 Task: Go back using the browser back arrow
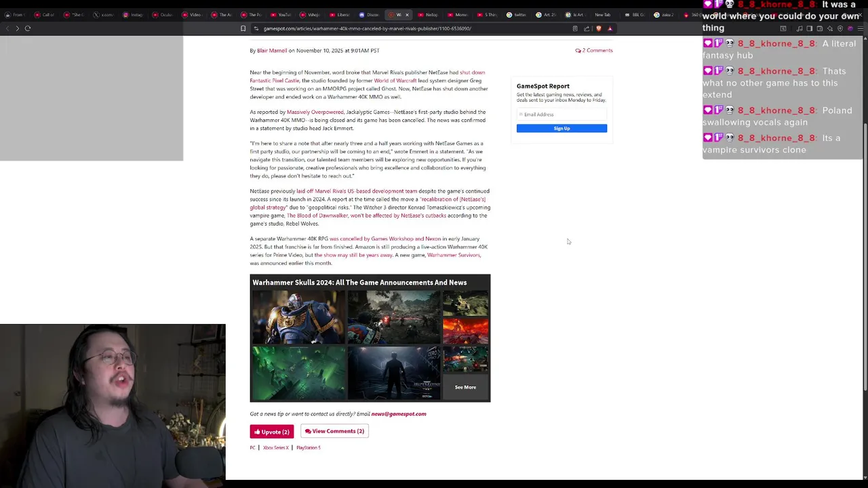point(7,28)
